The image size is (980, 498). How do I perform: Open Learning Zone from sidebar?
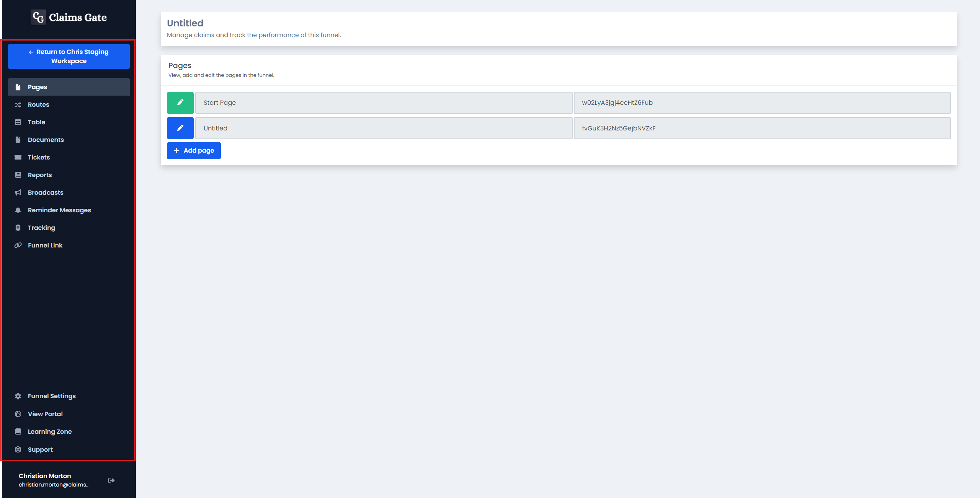pos(49,431)
